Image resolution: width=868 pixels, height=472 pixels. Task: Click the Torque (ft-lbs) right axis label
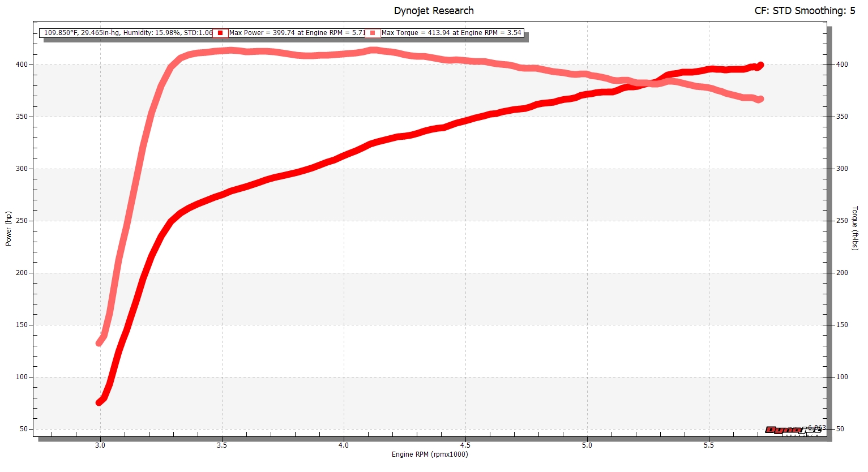[x=855, y=228]
